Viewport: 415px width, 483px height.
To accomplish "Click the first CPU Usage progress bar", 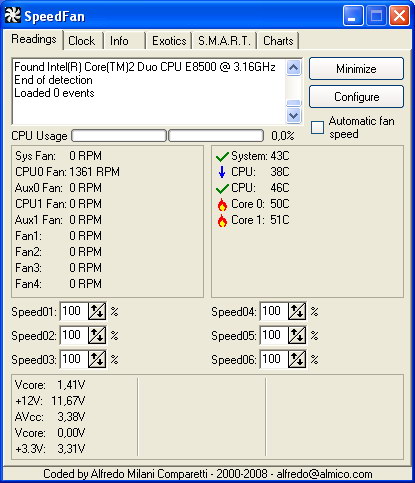I will (119, 136).
